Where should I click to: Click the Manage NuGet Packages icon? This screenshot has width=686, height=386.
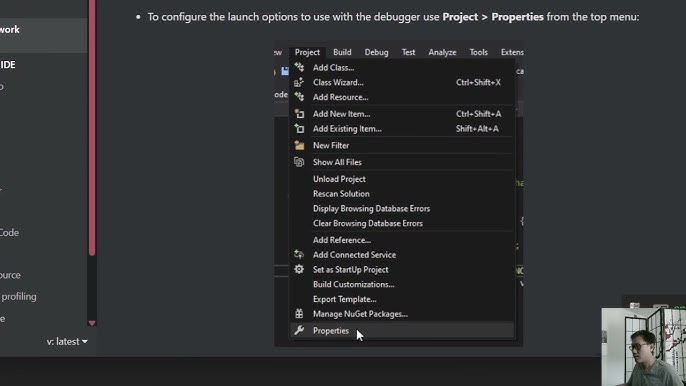point(299,314)
